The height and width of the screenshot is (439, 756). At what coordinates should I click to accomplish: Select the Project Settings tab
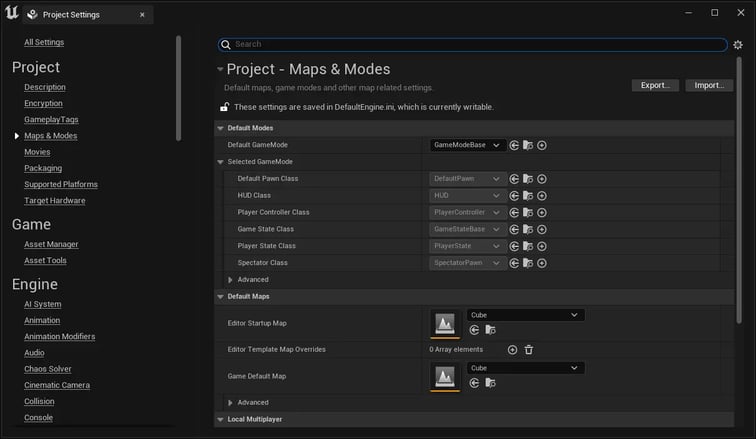(x=88, y=15)
